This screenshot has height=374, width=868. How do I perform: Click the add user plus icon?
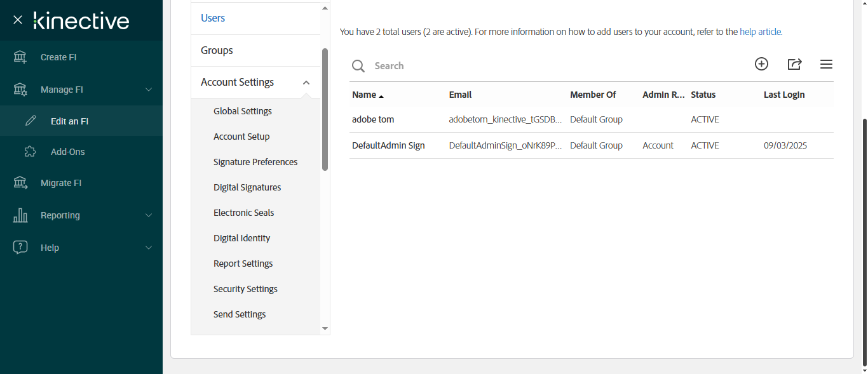click(761, 64)
